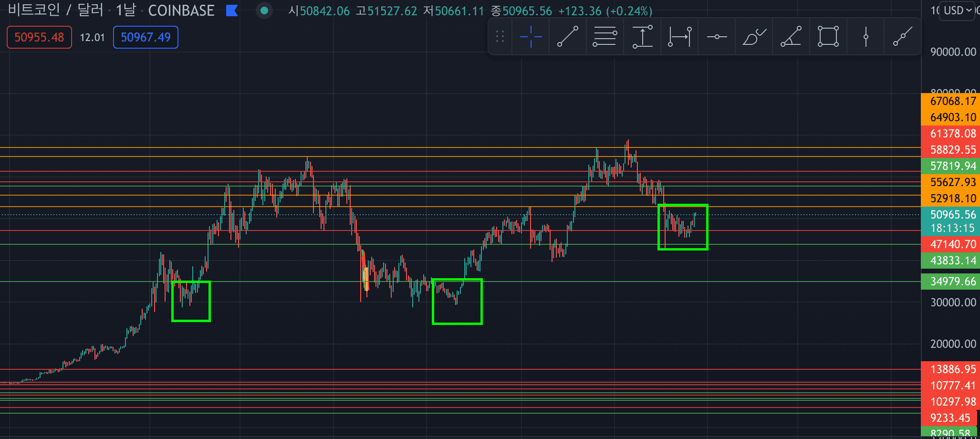
Task: Click the red 61378.08 price label
Action: 950,134
